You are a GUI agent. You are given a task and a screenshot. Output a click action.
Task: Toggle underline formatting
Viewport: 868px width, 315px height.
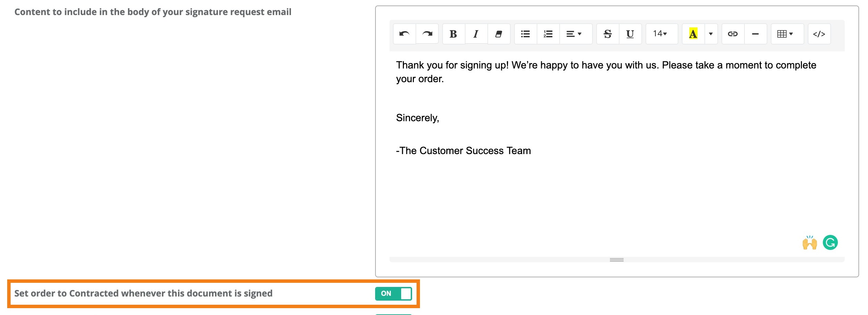point(630,34)
